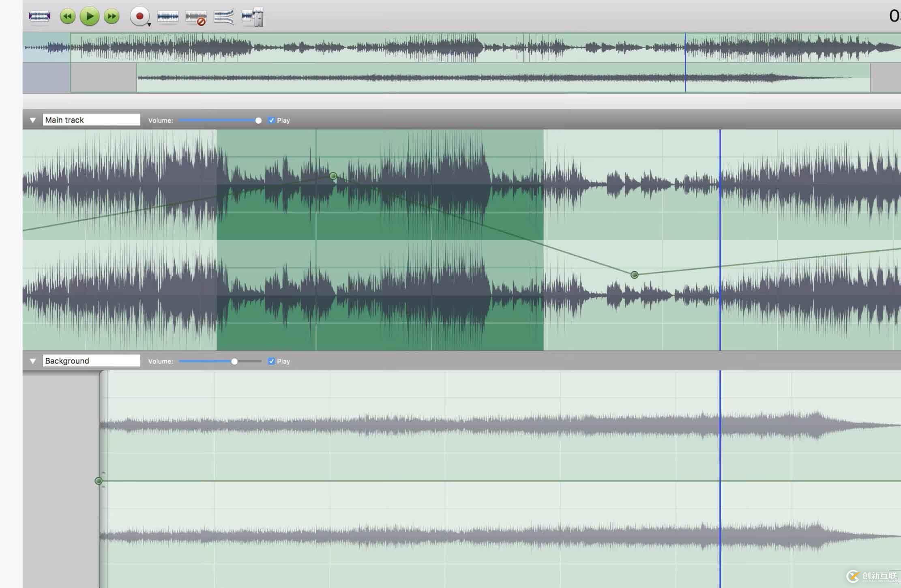Click the red Record button
The width and height of the screenshot is (901, 588).
[139, 17]
